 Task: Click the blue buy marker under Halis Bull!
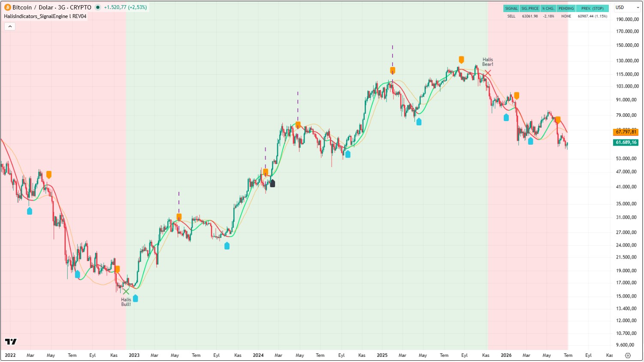click(x=136, y=298)
